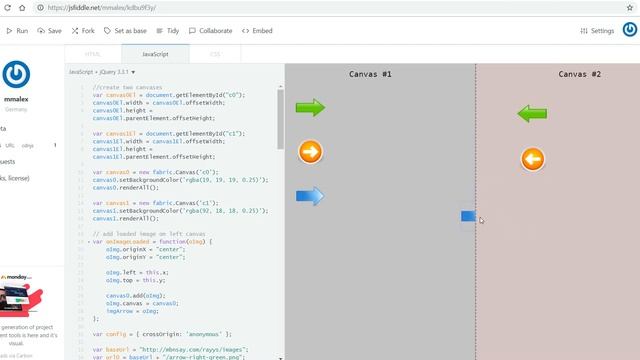Click the browser home icon
This screenshot has width=640, height=360.
(x=22, y=8)
